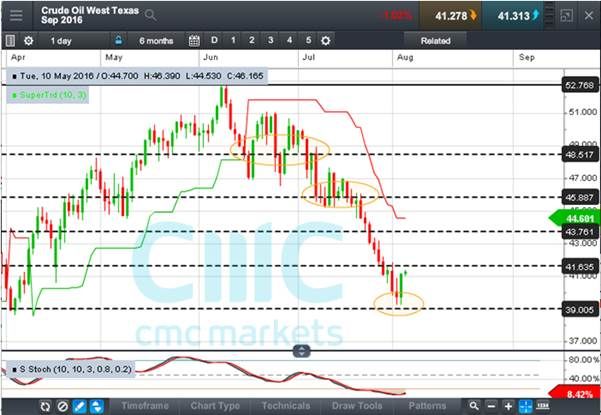Click the ruler measure icon
The height and width of the screenshot is (415, 601).
click(x=543, y=406)
